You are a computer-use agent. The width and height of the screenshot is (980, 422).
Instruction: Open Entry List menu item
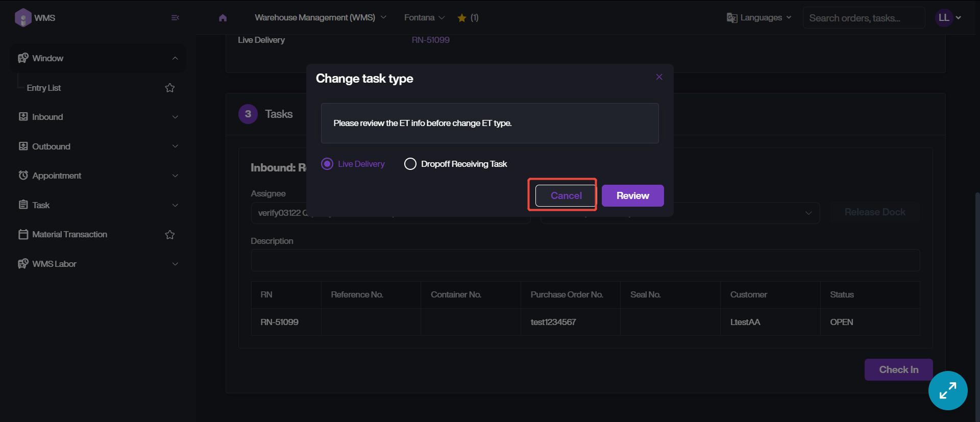(x=44, y=88)
